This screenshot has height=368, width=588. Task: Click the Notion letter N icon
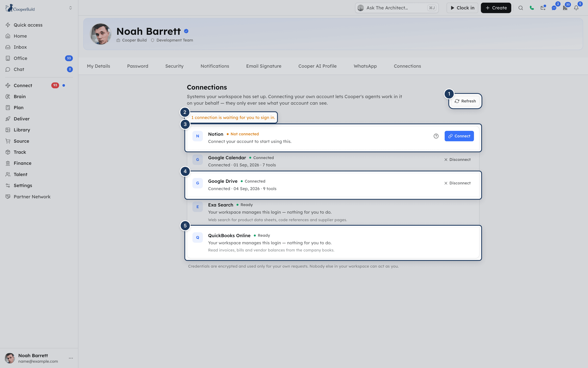[198, 136]
